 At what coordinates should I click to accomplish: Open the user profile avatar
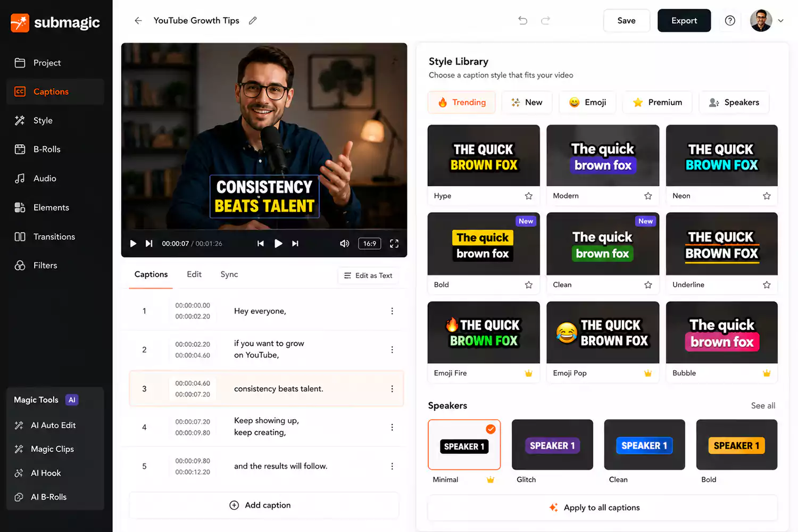(x=761, y=21)
